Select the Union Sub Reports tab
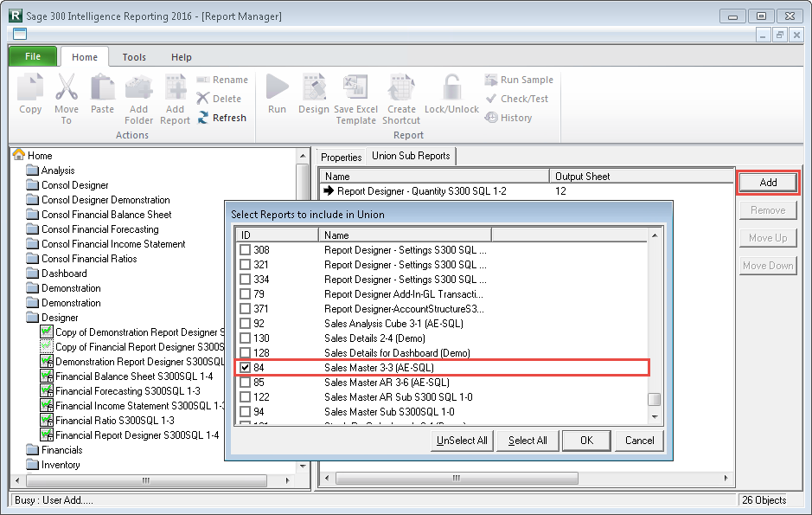The width and height of the screenshot is (812, 515). (411, 156)
